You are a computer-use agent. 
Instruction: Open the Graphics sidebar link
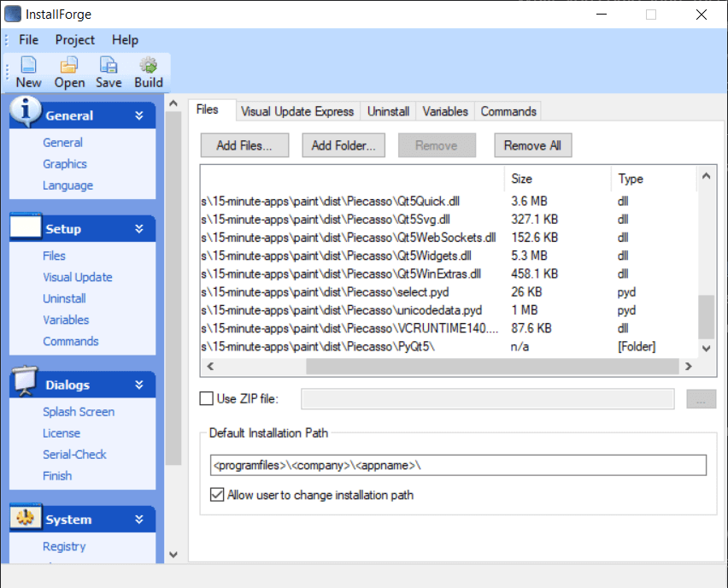[65, 164]
